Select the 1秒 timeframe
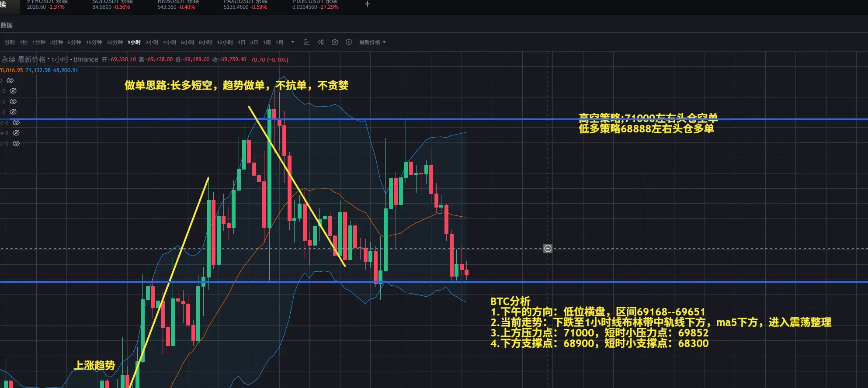Viewport: 868px width, 388px height. pyautogui.click(x=24, y=42)
